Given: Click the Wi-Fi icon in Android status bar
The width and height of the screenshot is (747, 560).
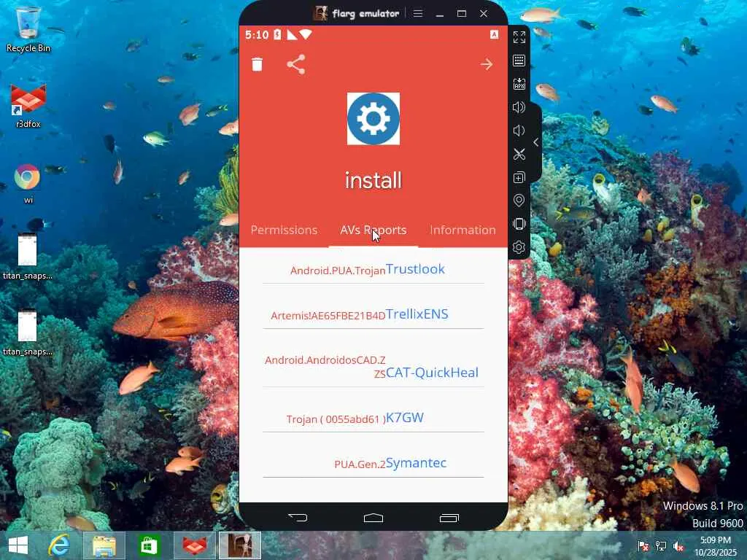Looking at the screenshot, I should point(306,34).
